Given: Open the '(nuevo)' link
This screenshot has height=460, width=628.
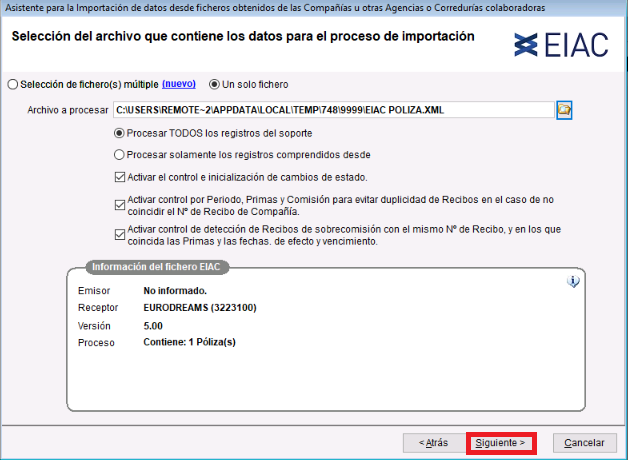Looking at the screenshot, I should click(179, 84).
